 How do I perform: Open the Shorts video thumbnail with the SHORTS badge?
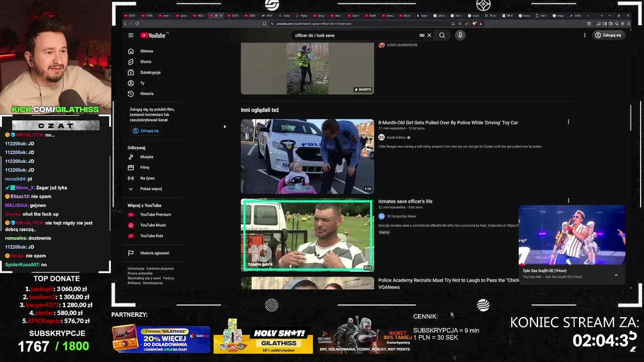point(307,68)
